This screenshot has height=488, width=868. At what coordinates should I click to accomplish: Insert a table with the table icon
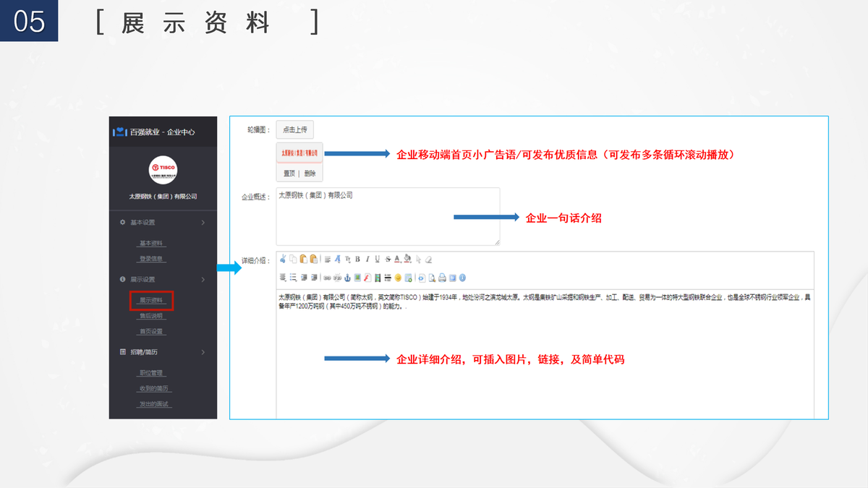(x=408, y=277)
